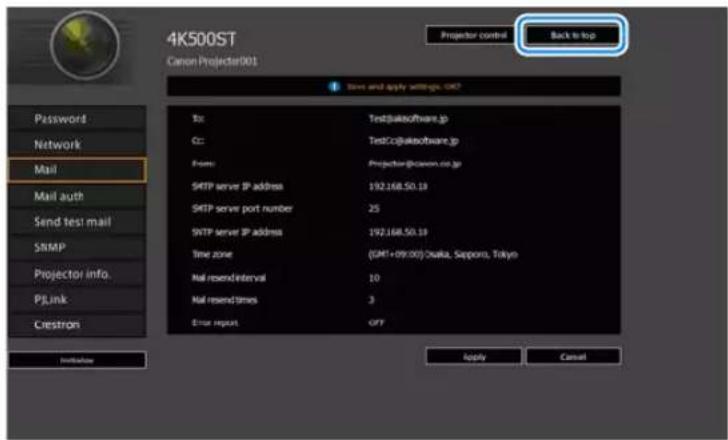Click the Back to top button

572,35
